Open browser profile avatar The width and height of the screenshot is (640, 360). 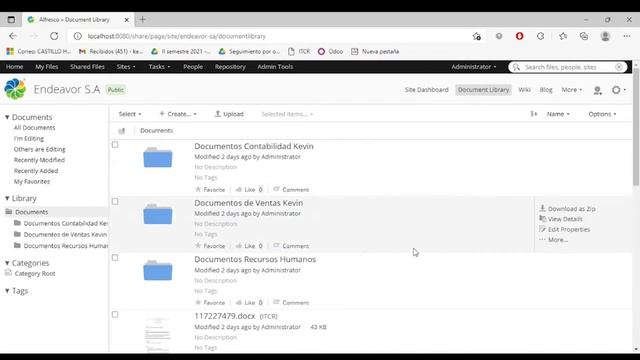point(605,36)
